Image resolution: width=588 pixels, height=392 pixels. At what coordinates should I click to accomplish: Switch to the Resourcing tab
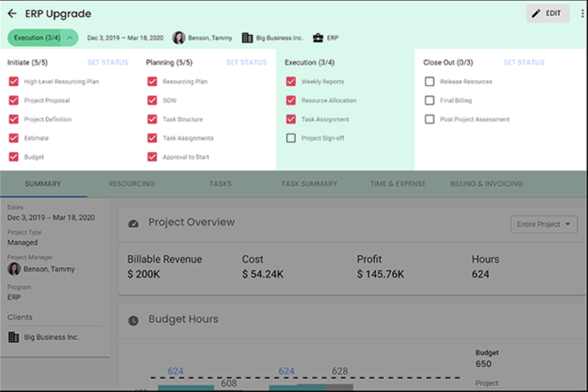coord(131,184)
